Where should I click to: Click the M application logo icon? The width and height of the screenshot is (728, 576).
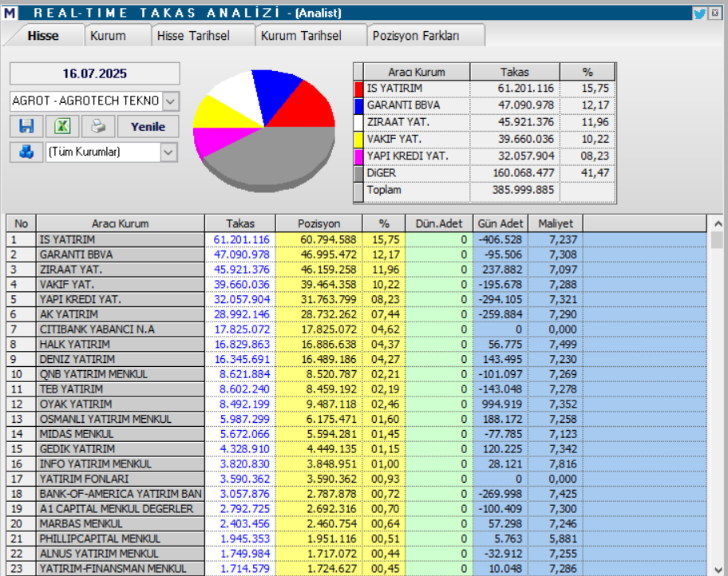pyautogui.click(x=10, y=13)
